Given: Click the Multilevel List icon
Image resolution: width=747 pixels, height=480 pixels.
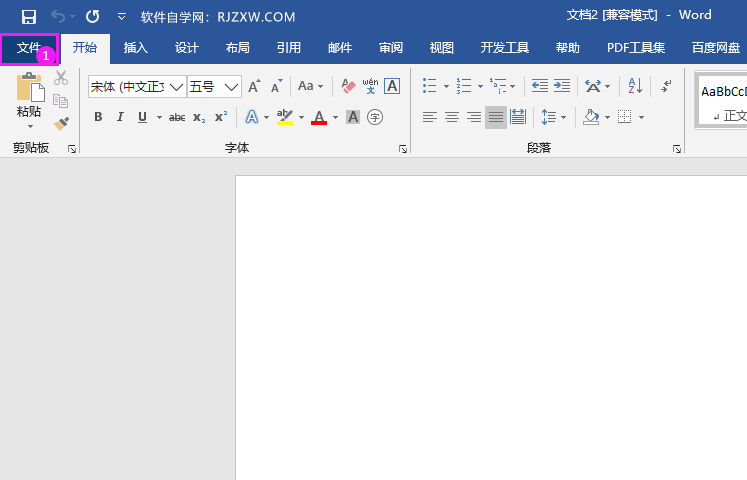Looking at the screenshot, I should coord(498,86).
